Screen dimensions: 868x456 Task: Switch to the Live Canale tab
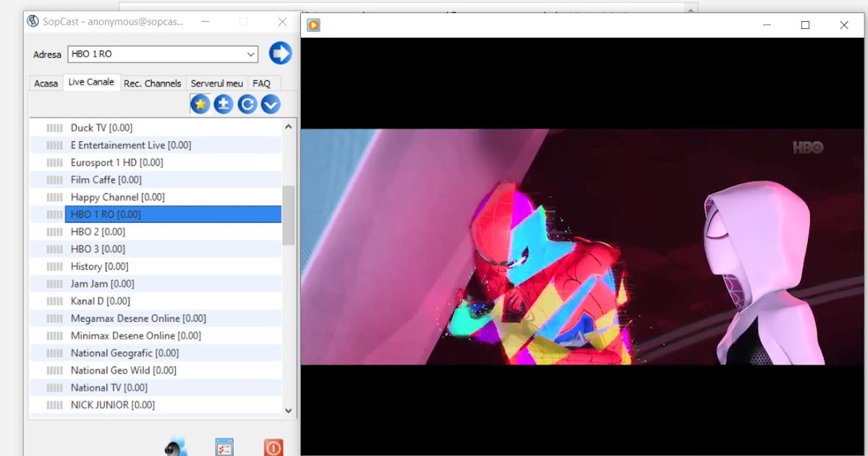(91, 82)
